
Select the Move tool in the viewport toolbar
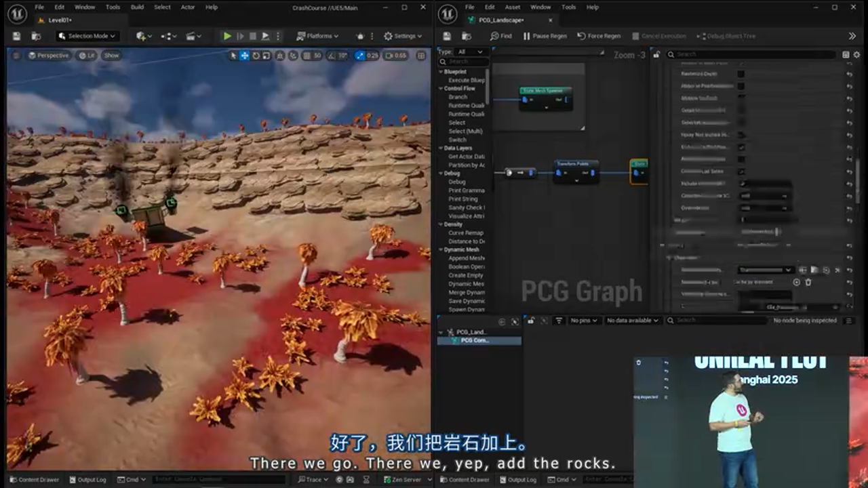(245, 56)
